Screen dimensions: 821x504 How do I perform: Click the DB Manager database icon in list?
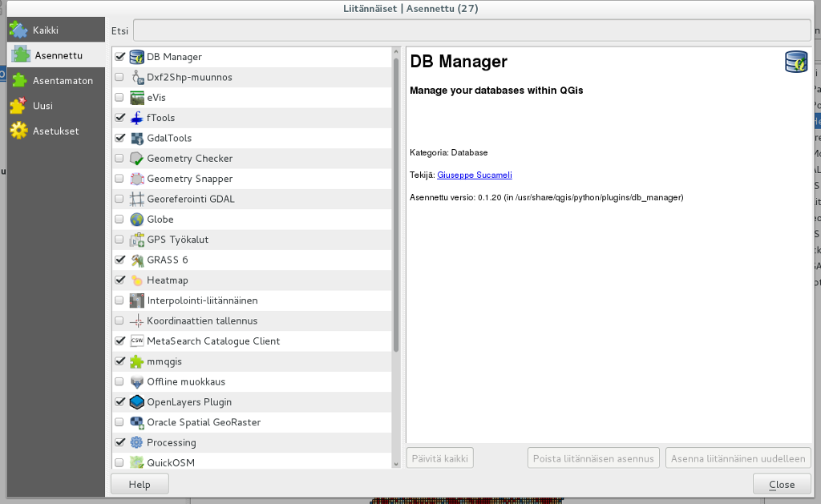click(136, 57)
